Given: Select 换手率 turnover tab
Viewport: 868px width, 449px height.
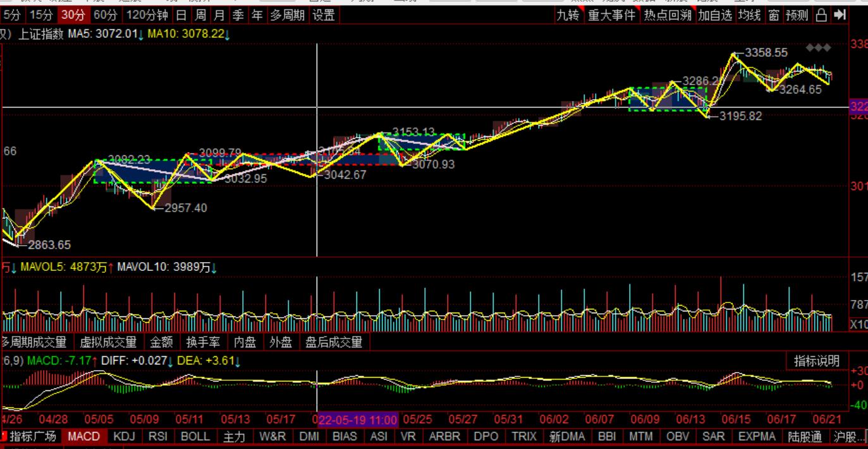Looking at the screenshot, I should 203,342.
